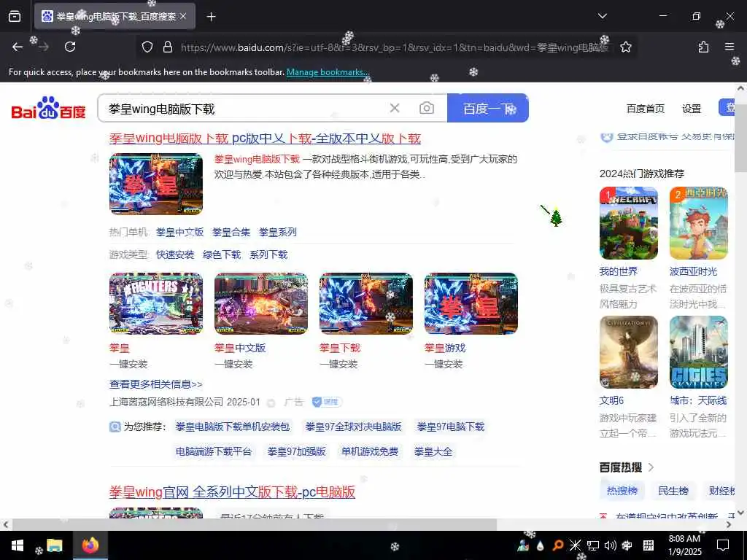Click the horizontal page scrollbar
The width and height of the screenshot is (747, 560).
coord(255,524)
